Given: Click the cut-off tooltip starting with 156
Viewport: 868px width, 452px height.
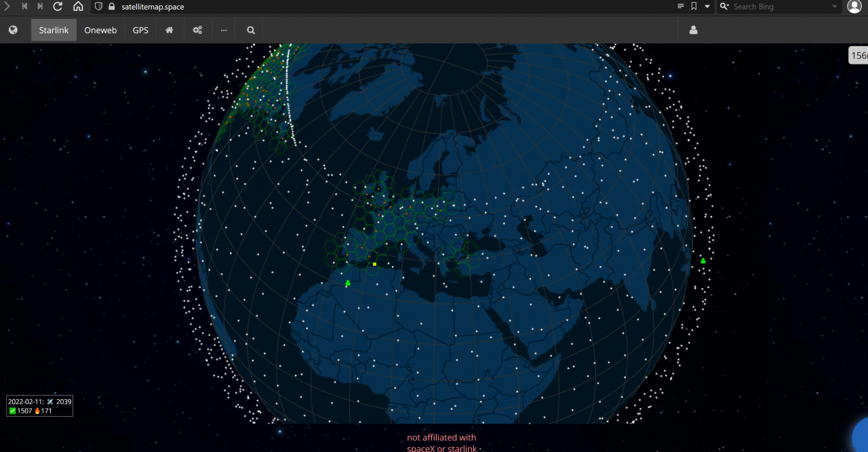Looking at the screenshot, I should 859,56.
